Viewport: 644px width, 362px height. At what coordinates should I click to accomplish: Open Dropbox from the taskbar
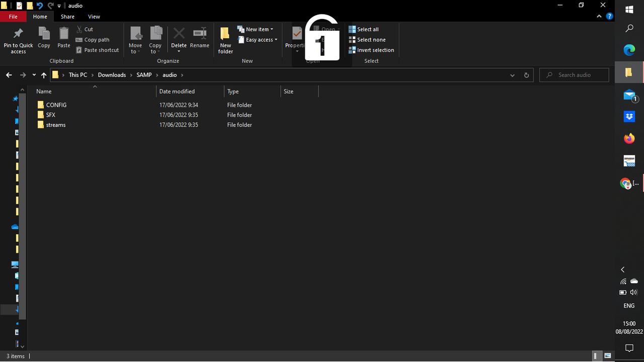pyautogui.click(x=629, y=117)
